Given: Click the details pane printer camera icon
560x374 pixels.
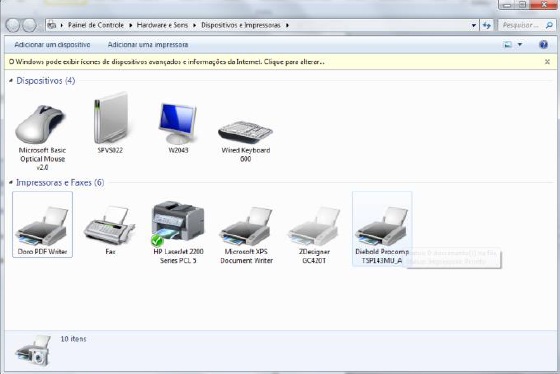Looking at the screenshot, I should pyautogui.click(x=34, y=350).
